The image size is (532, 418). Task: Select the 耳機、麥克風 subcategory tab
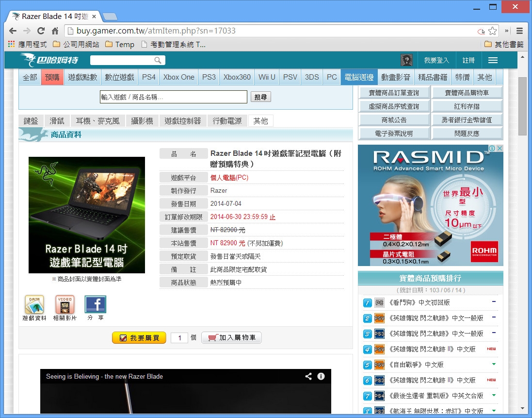point(97,121)
